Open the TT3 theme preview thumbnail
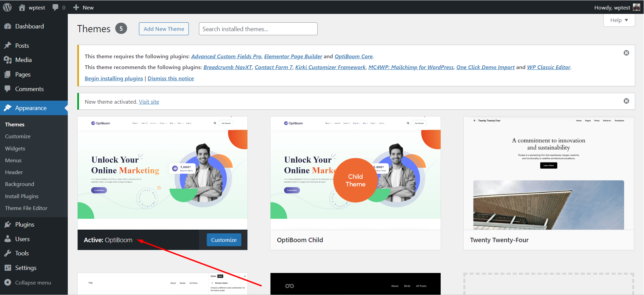 click(162, 284)
